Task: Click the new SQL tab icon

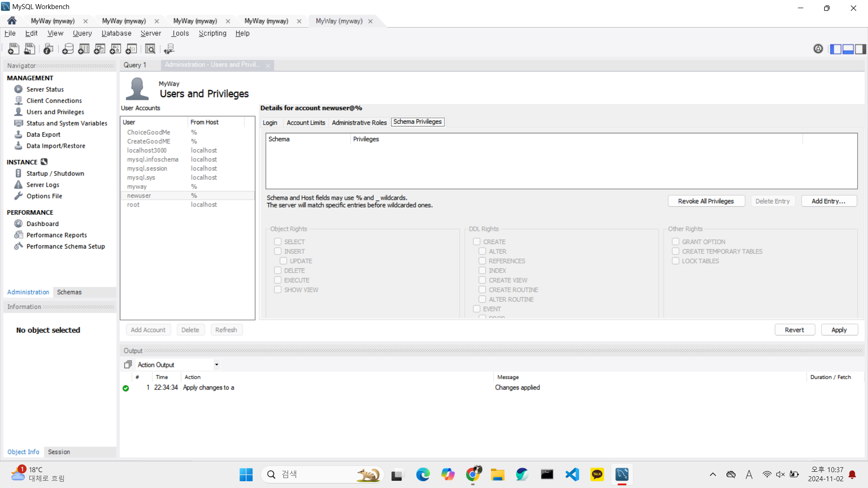Action: tap(14, 49)
